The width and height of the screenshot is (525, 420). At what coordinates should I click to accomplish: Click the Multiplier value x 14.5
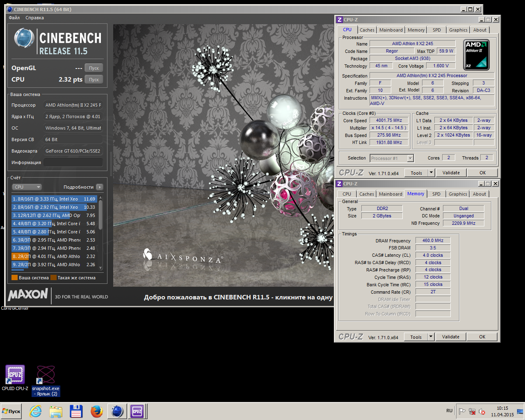(389, 128)
